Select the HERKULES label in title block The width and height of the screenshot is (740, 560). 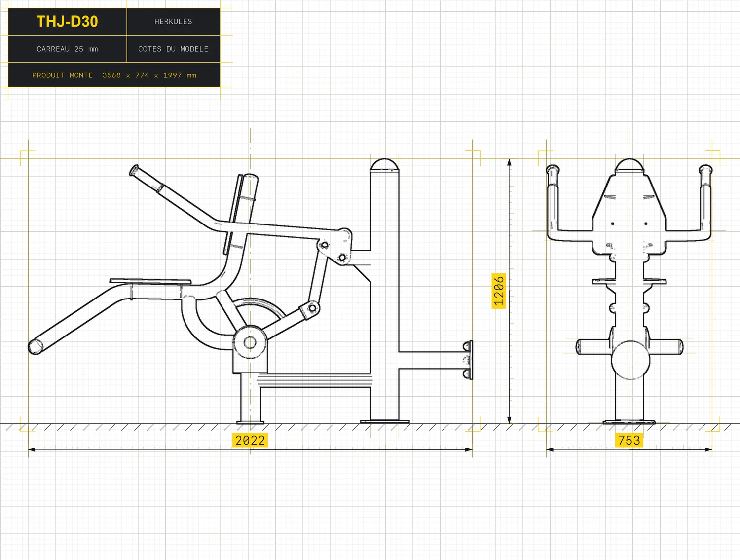(x=173, y=22)
